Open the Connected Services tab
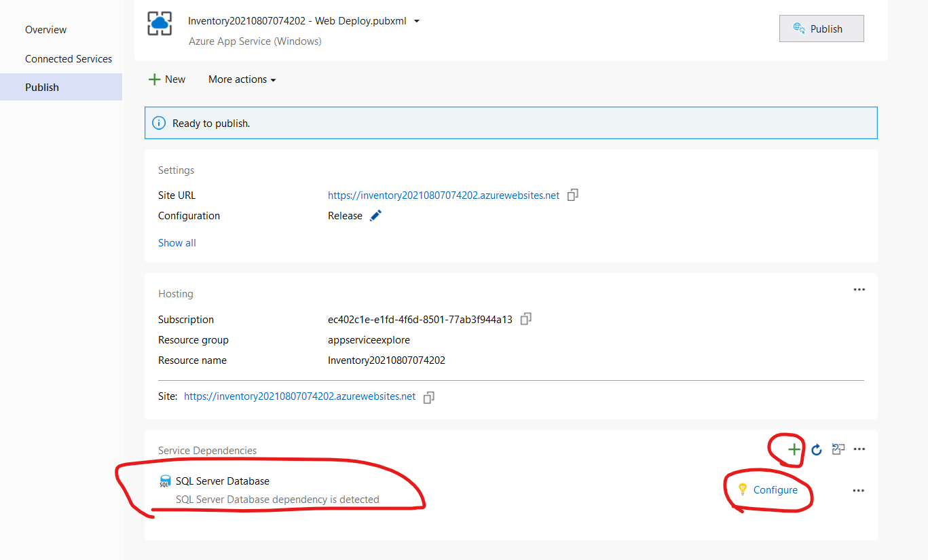This screenshot has width=928, height=560. [69, 59]
